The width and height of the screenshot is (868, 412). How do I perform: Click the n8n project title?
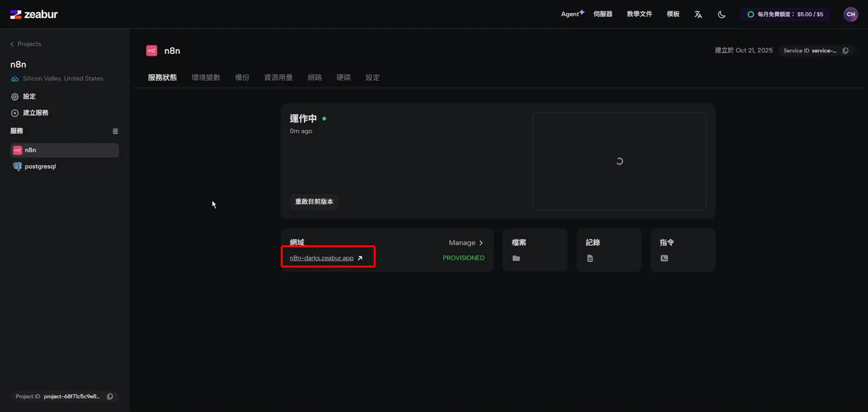point(18,65)
